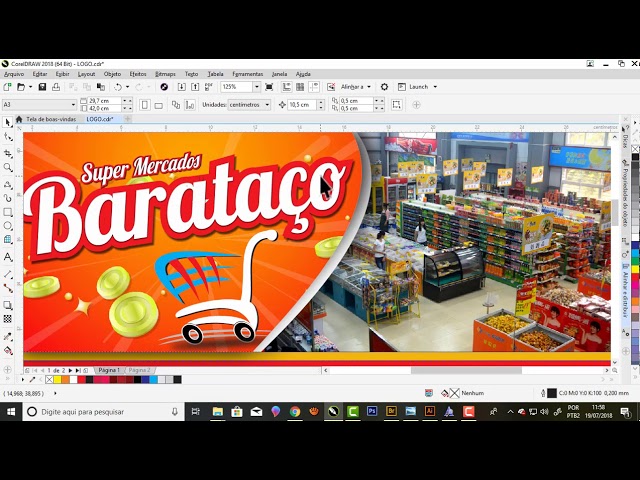640x480 pixels.
Task: Open the color palette flyout arrow
Action: click(22, 380)
